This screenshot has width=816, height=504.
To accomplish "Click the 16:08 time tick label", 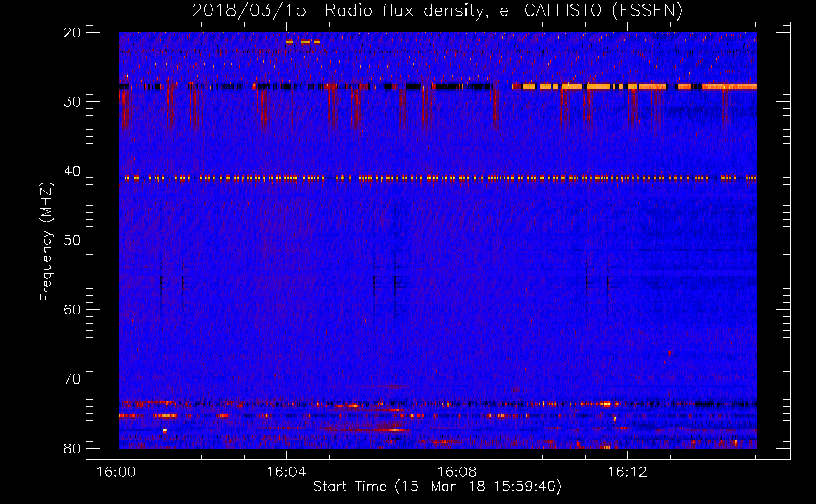I will (457, 472).
